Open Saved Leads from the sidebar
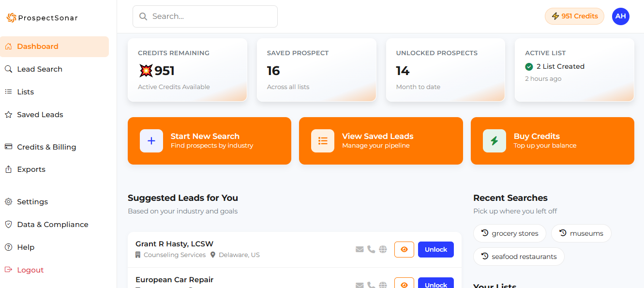644x288 pixels. click(x=40, y=115)
